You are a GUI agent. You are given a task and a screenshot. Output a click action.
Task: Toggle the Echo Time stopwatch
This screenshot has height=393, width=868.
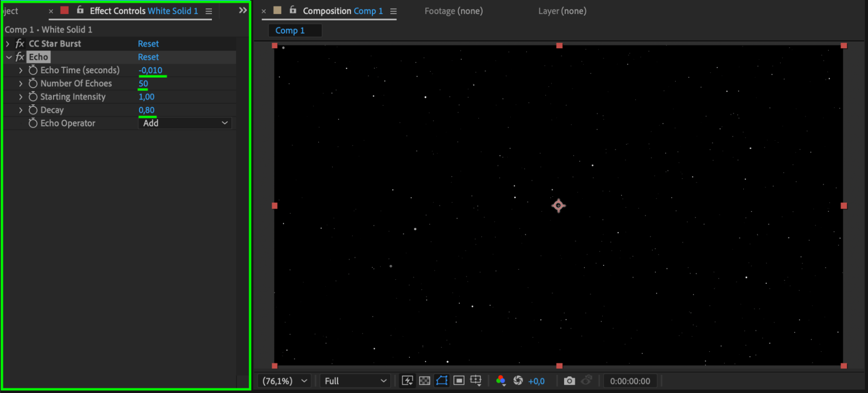(x=33, y=70)
